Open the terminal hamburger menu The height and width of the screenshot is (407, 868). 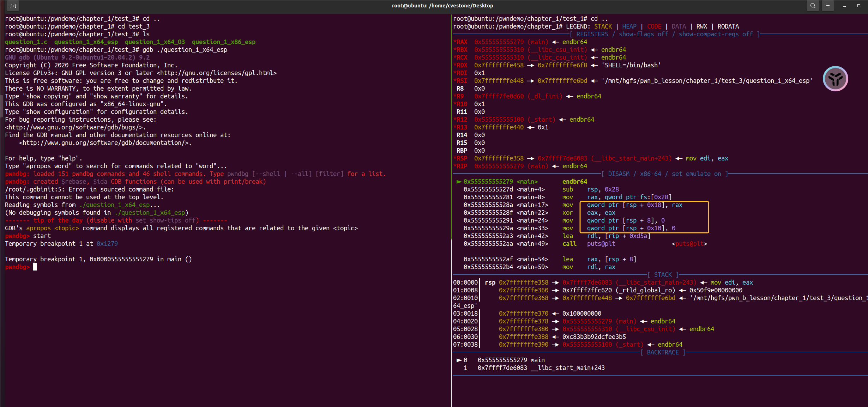point(828,6)
